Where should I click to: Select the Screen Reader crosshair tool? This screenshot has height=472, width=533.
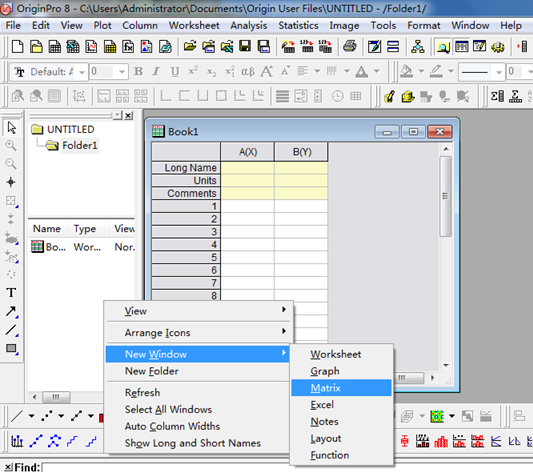[11, 182]
